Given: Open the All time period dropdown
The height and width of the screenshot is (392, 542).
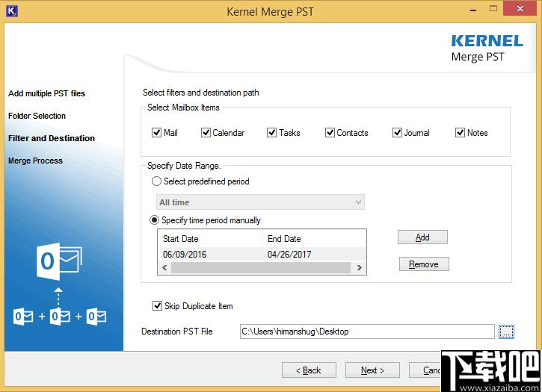Looking at the screenshot, I should (x=260, y=202).
